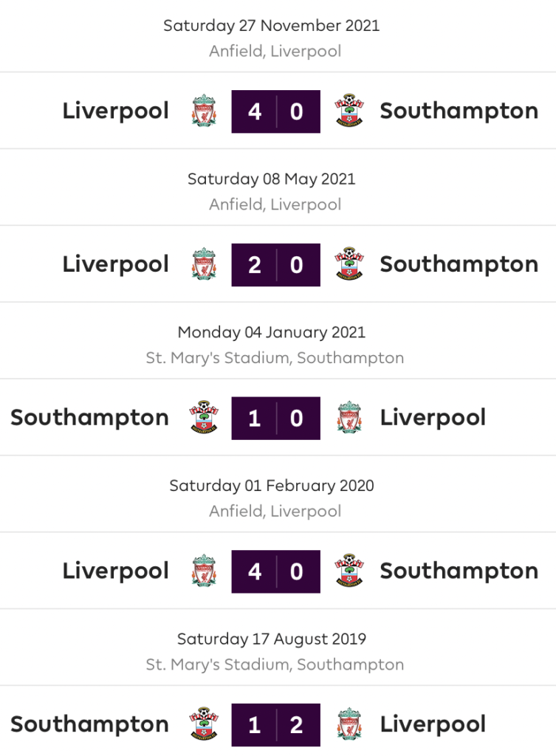Select Southampton team name in 08 May 2021 fixture
This screenshot has width=556, height=756.
pyautogui.click(x=459, y=265)
